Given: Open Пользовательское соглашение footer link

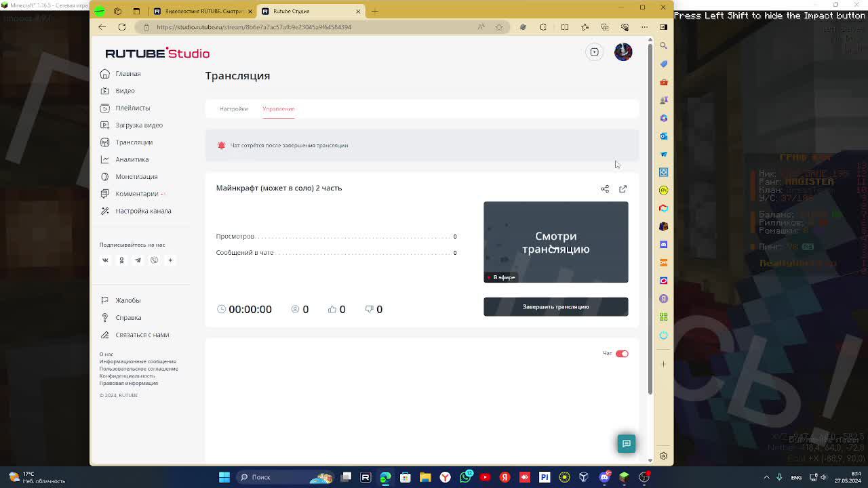Looking at the screenshot, I should pyautogui.click(x=139, y=369).
